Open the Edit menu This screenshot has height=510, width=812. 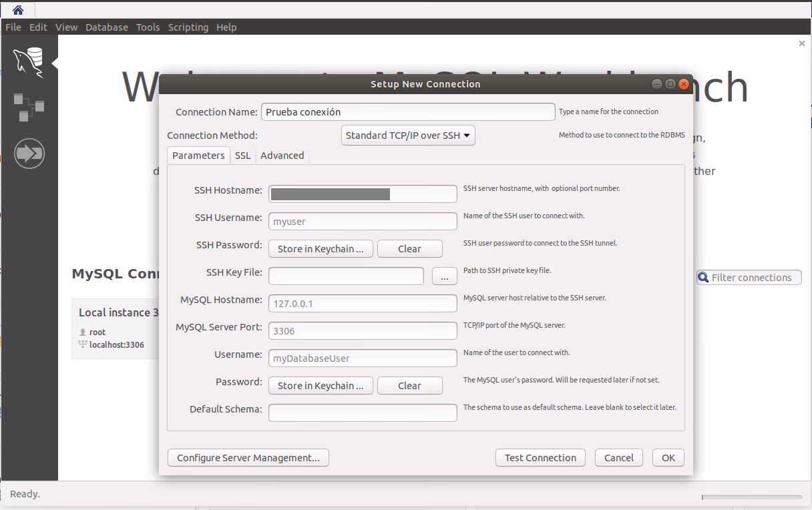38,27
